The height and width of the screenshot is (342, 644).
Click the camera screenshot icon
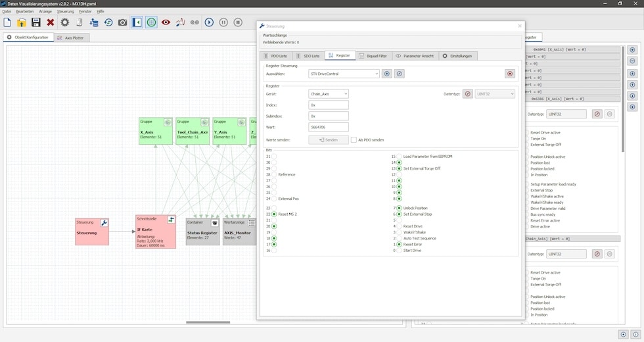[x=123, y=22]
